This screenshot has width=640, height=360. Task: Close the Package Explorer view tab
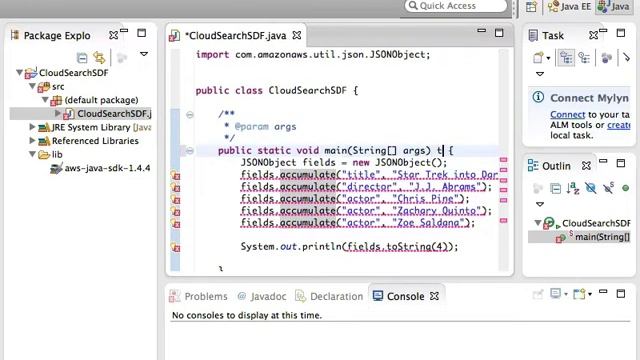113,36
